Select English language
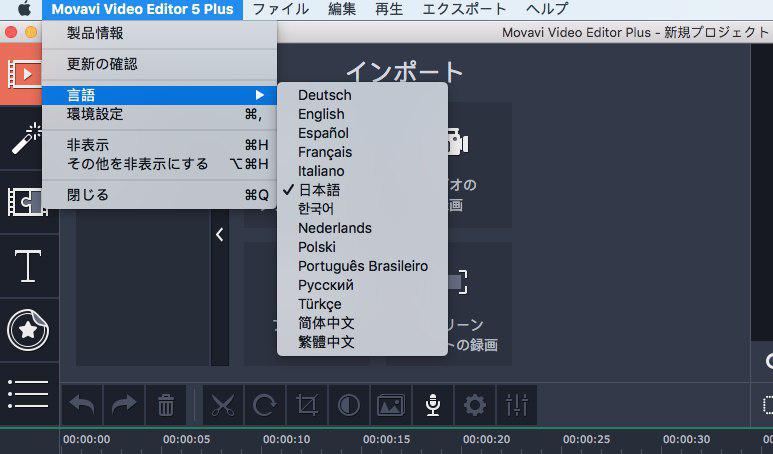Screen dimensions: 773x454 pyautogui.click(x=362, y=114)
